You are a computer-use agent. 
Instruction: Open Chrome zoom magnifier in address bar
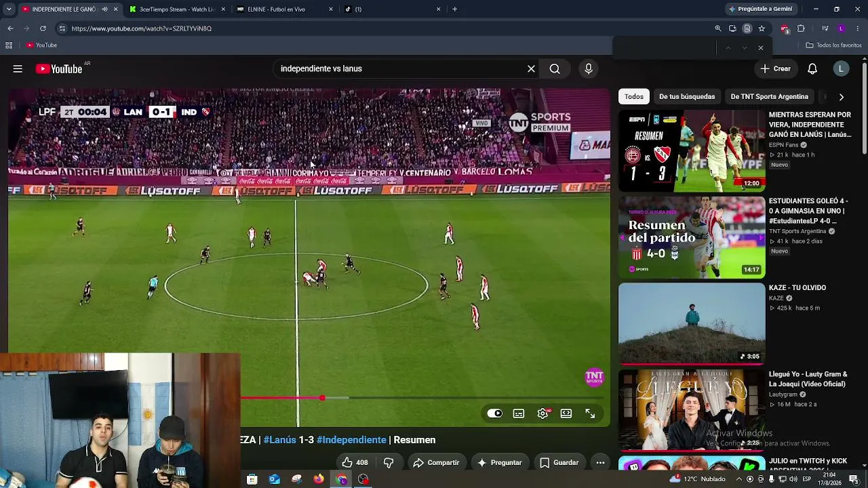click(718, 28)
